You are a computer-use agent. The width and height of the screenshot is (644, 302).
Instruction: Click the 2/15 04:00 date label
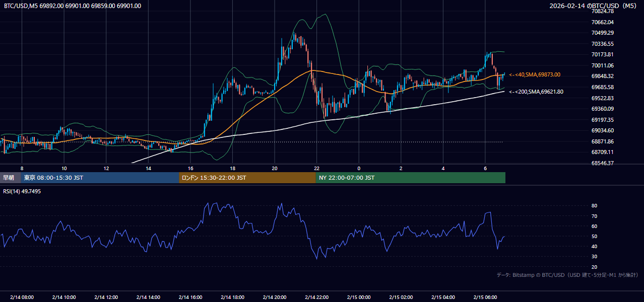click(443, 297)
